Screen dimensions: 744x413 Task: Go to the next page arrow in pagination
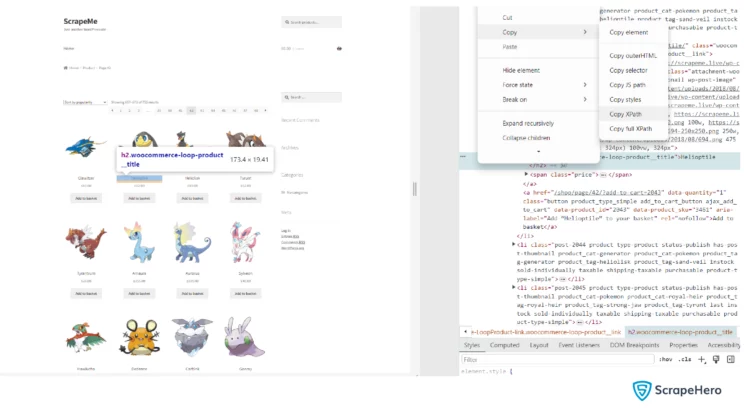tap(265, 111)
